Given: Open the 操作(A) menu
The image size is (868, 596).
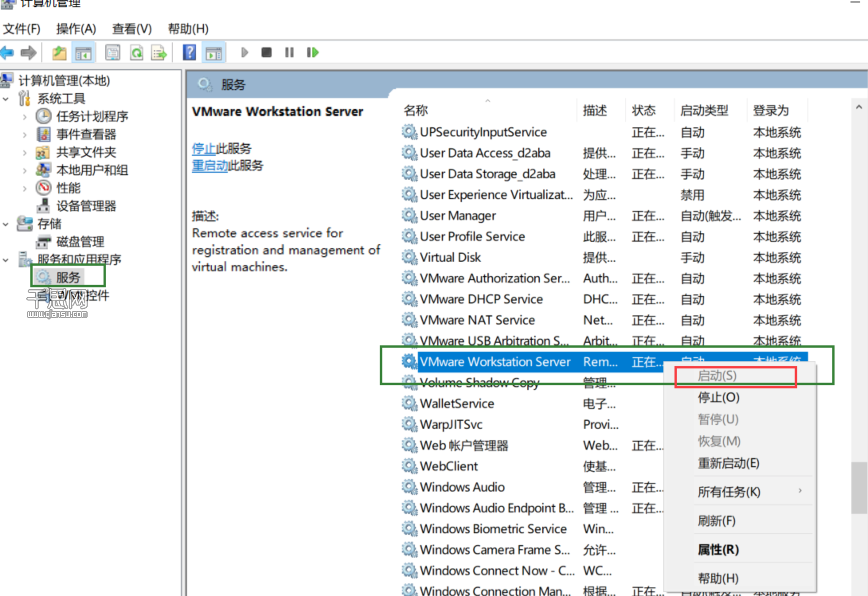Looking at the screenshot, I should 76,29.
